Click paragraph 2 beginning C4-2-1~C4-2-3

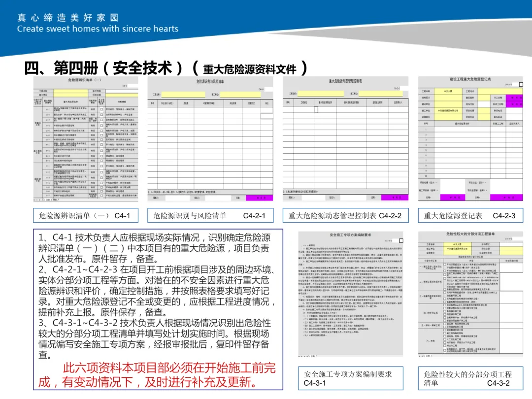coord(157,291)
